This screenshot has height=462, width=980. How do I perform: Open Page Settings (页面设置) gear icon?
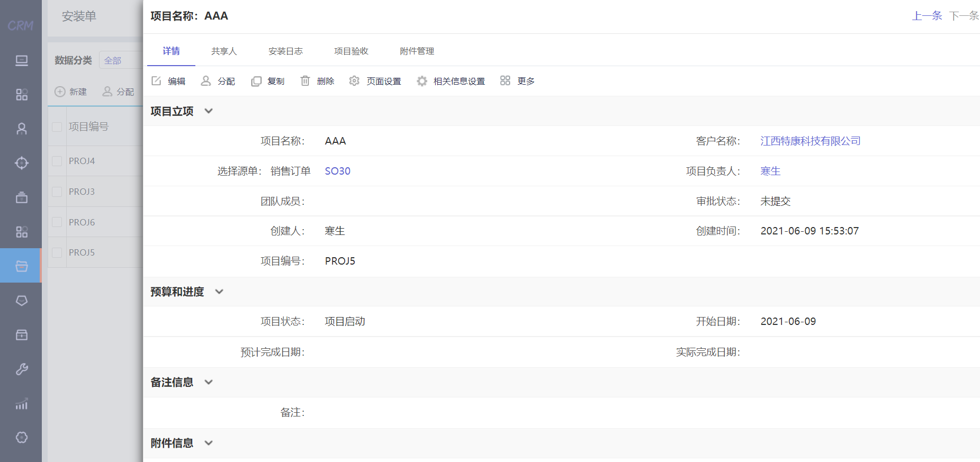click(354, 81)
